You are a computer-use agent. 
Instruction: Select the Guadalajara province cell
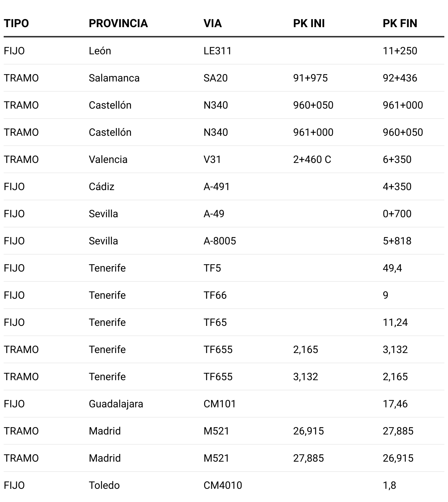pos(116,404)
